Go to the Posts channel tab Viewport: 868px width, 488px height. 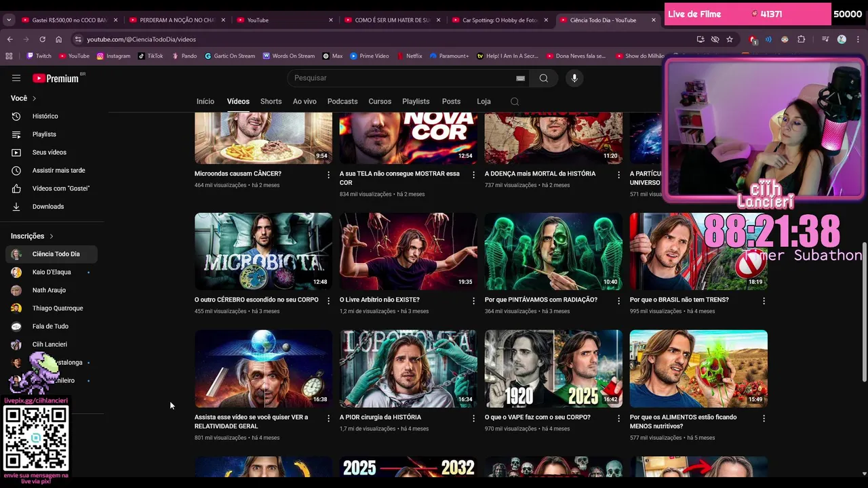pyautogui.click(x=451, y=102)
